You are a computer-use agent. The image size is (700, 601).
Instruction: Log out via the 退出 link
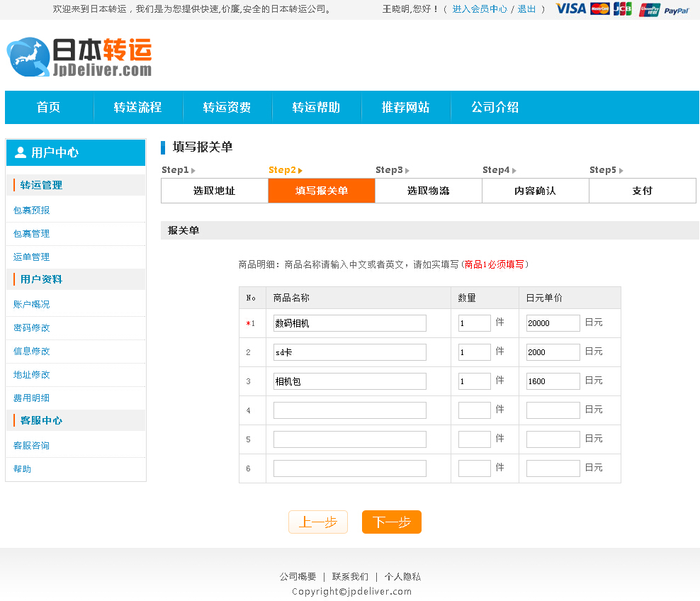(527, 9)
